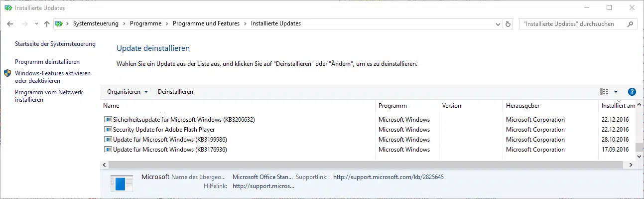Click the address bar control panel icon

(59, 23)
